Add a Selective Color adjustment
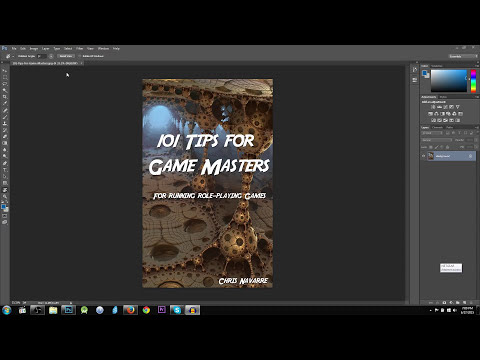This screenshot has height=360, width=480. (458, 120)
